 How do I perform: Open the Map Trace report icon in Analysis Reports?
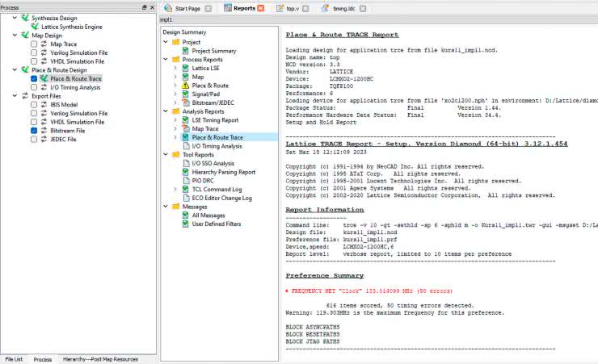tap(185, 128)
